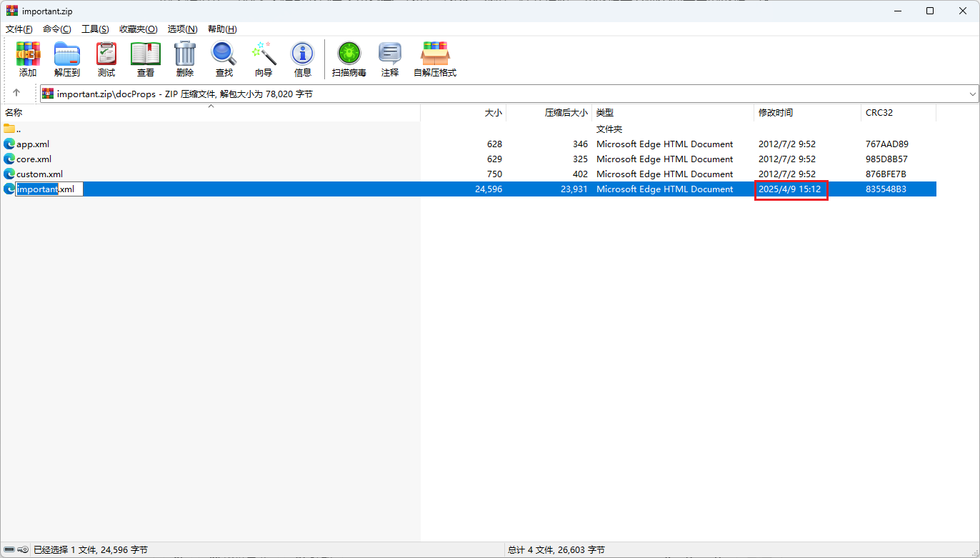The height and width of the screenshot is (558, 980).
Task: Run the Test (测试) archive tool
Action: pyautogui.click(x=106, y=59)
